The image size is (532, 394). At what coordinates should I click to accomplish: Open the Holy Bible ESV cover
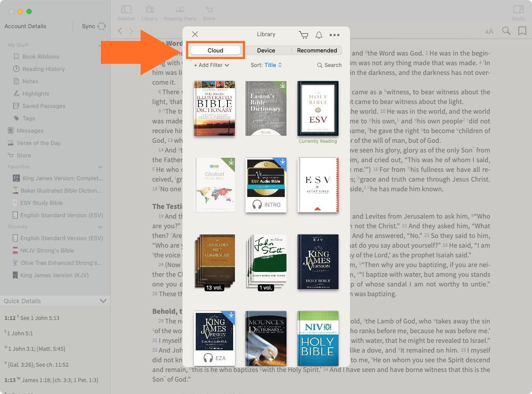(x=318, y=108)
